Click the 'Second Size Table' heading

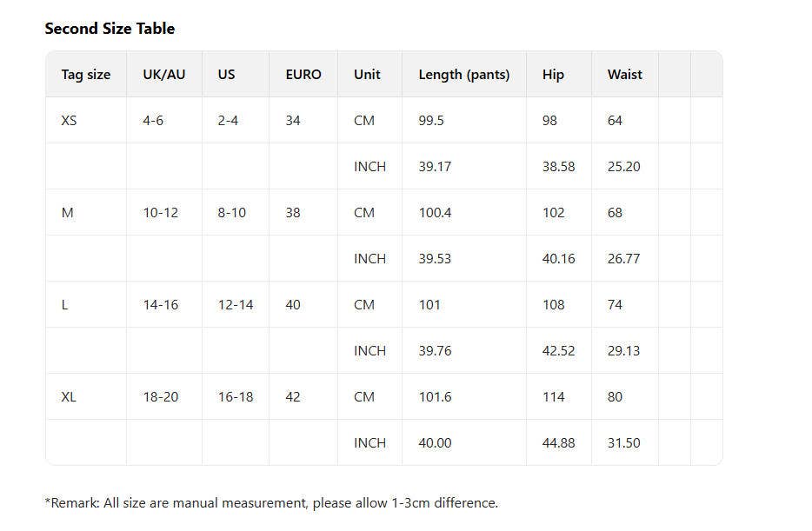click(110, 29)
